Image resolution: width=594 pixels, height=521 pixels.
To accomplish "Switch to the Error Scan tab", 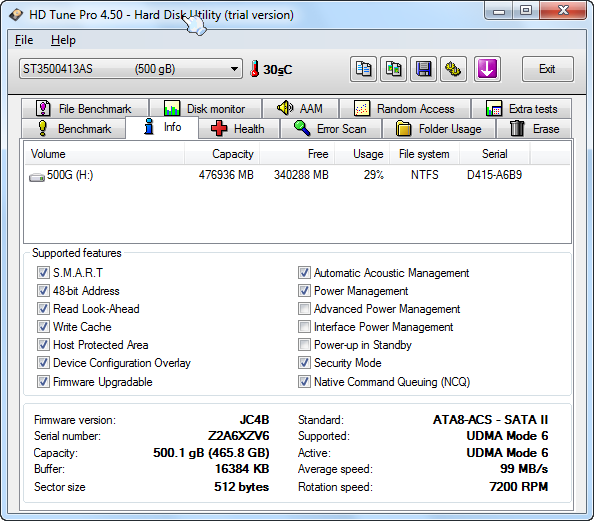I will pyautogui.click(x=331, y=129).
